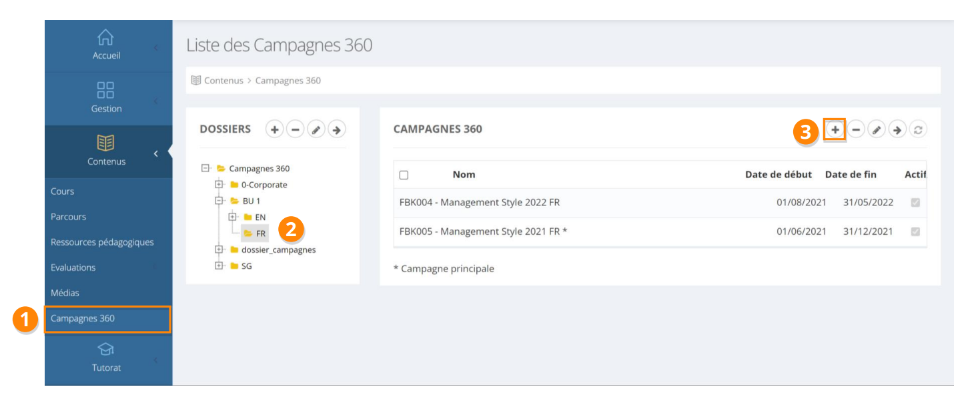Viewport: 980px width, 407px height.
Task: Open FBK004 - Management Style 2022 FR
Action: tap(479, 203)
